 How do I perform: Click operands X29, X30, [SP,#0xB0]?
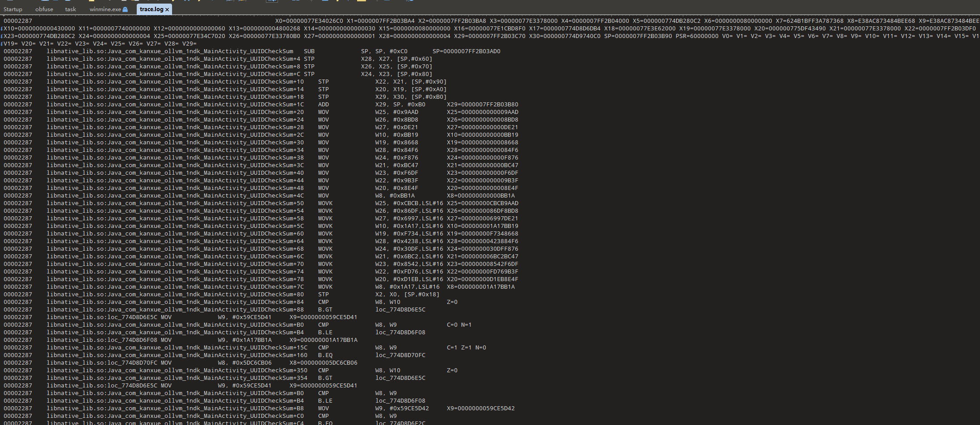click(x=411, y=97)
